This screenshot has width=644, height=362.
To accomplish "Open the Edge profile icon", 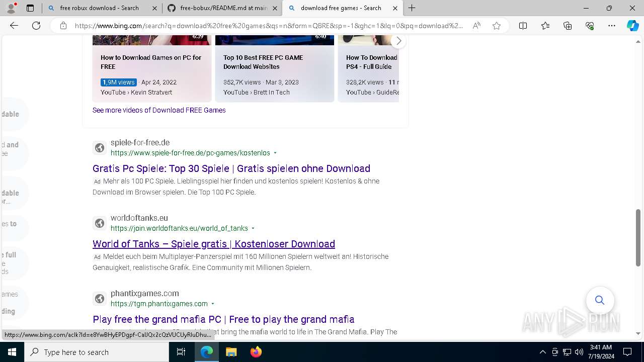I will (x=11, y=8).
